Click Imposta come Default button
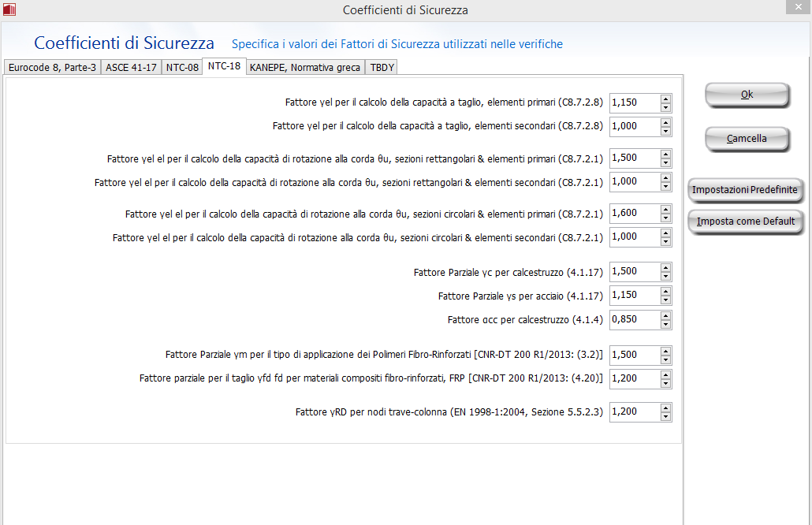 tap(745, 222)
